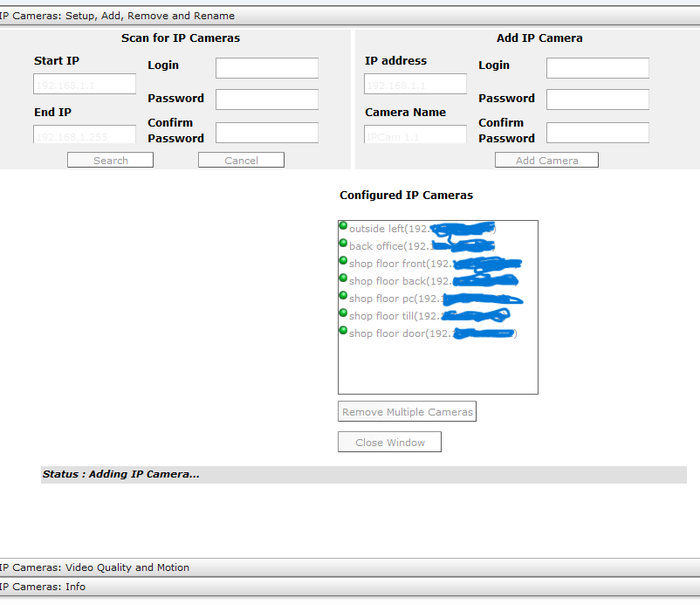This screenshot has width=700, height=605.
Task: Click Remove Multiple Cameras button
Action: click(407, 412)
